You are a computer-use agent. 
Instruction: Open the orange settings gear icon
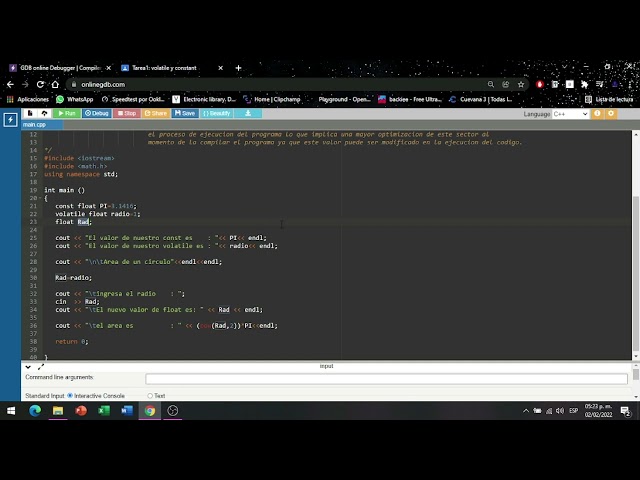[x=611, y=113]
